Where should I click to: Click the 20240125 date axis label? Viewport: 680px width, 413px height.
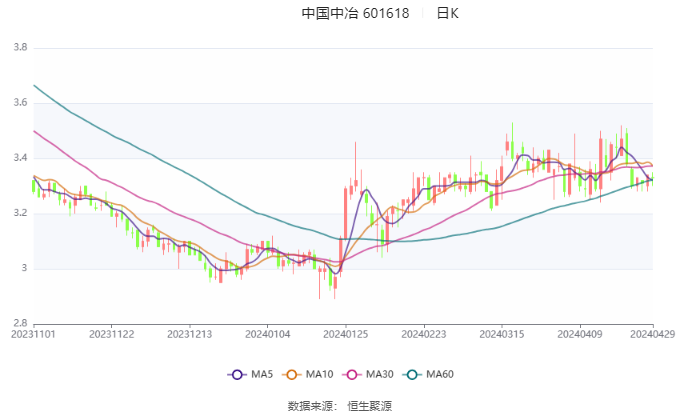[346, 334]
